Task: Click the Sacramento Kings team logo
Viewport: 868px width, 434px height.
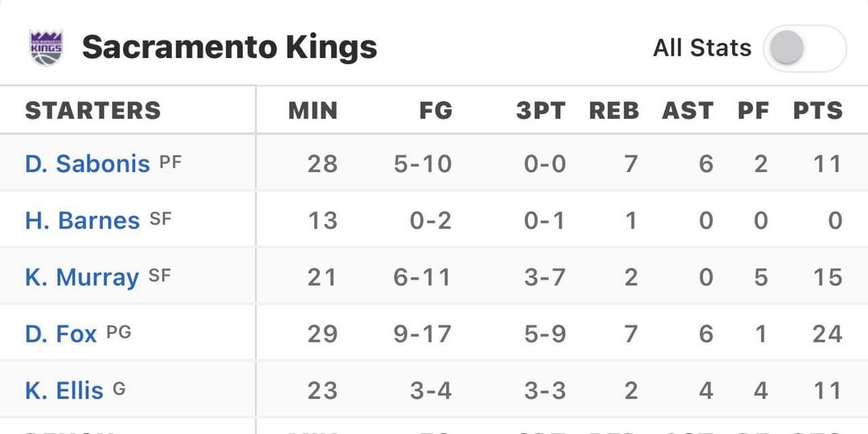Action: click(46, 48)
